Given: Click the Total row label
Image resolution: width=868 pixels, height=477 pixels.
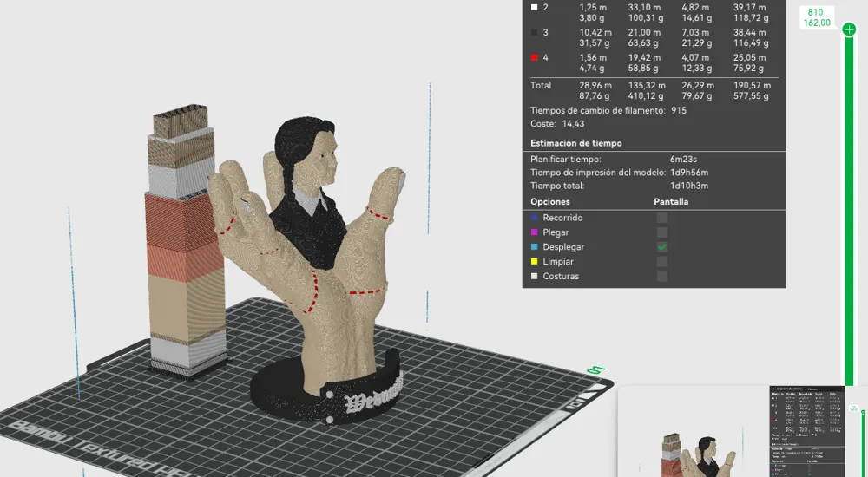Looking at the screenshot, I should click(x=541, y=86).
